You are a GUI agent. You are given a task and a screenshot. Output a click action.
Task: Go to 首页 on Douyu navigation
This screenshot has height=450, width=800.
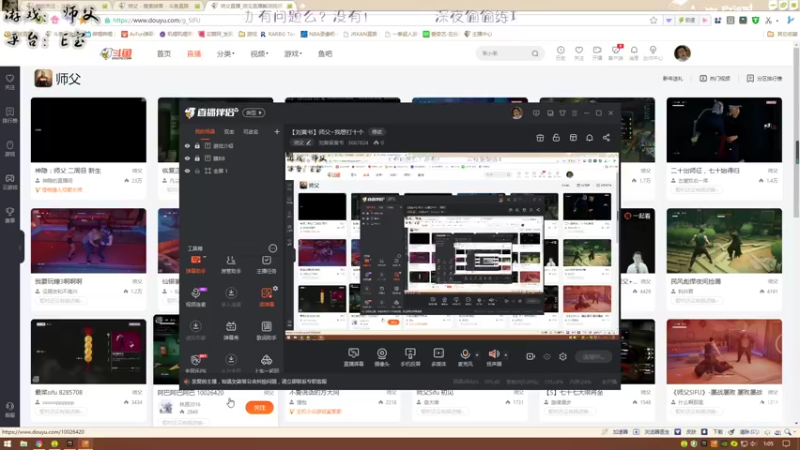pos(164,54)
